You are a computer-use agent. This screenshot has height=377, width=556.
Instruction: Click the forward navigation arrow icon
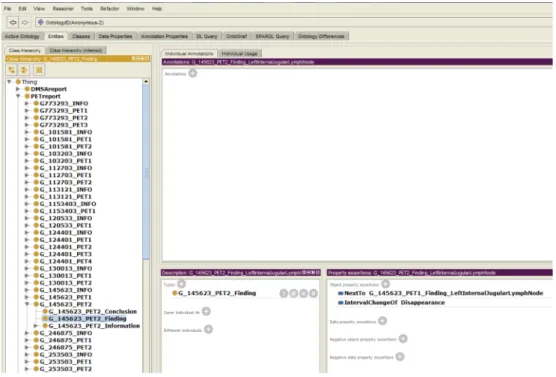click(x=25, y=22)
